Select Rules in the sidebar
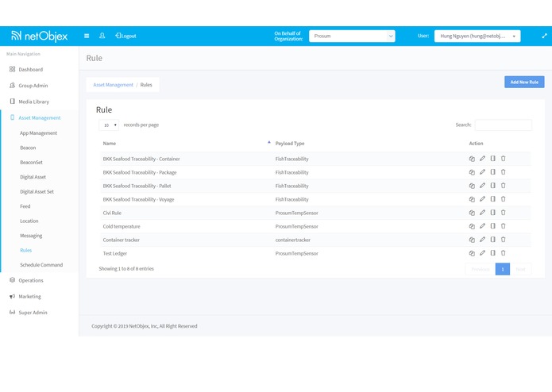Screen dimensions: 552x392 25,250
